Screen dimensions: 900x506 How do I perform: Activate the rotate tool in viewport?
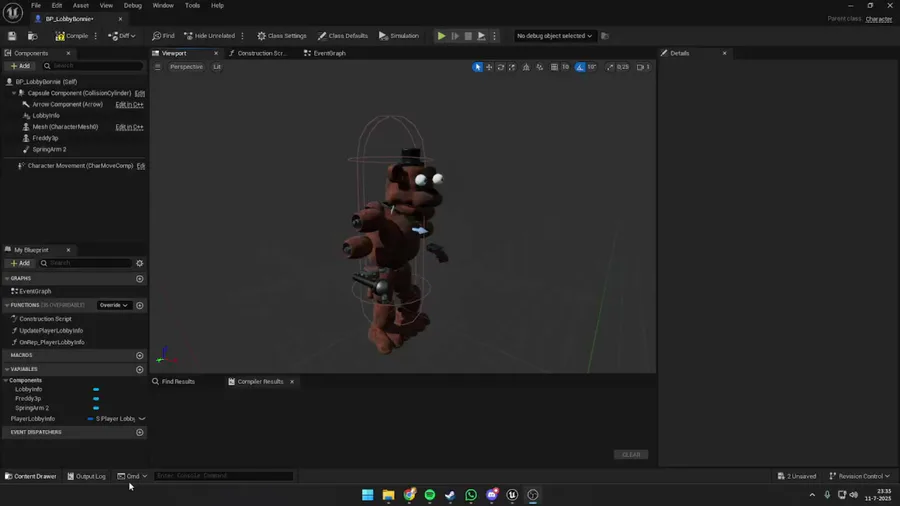(501, 67)
